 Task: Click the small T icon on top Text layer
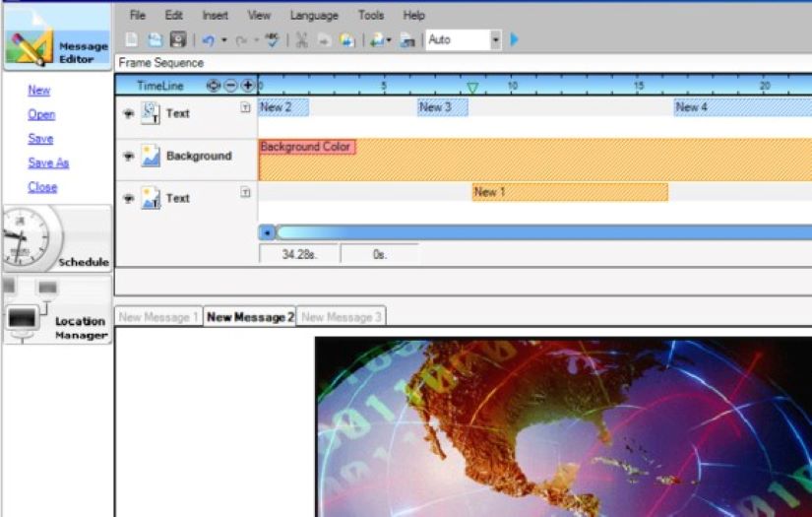coord(245,107)
